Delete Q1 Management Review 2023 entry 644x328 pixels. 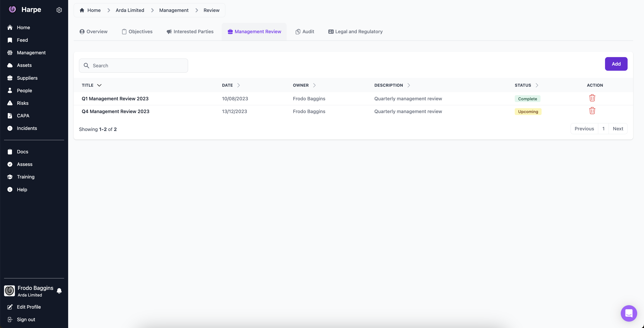pos(592,98)
